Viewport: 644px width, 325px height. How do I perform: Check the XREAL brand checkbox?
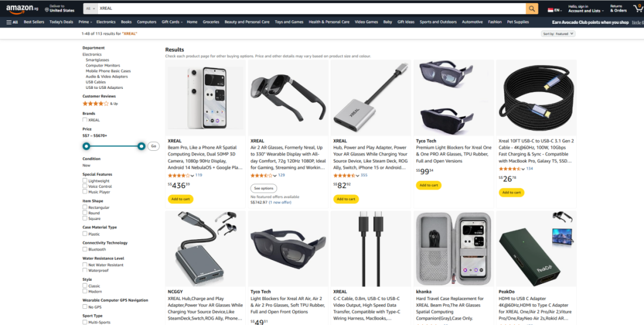tap(85, 120)
